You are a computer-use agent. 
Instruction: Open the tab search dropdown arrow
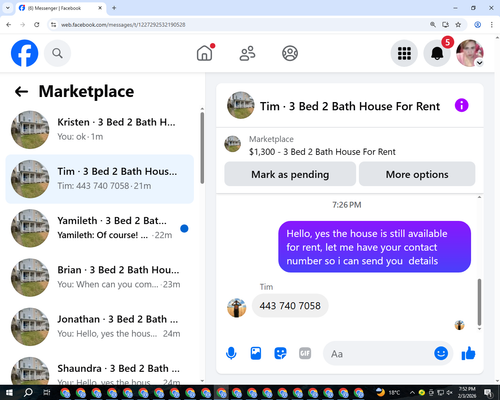[8, 8]
